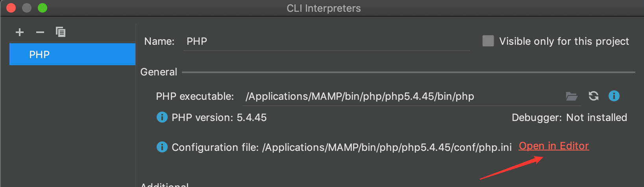The height and width of the screenshot is (187, 644).
Task: Click the Name field containing PHP
Action: pyautogui.click(x=327, y=41)
